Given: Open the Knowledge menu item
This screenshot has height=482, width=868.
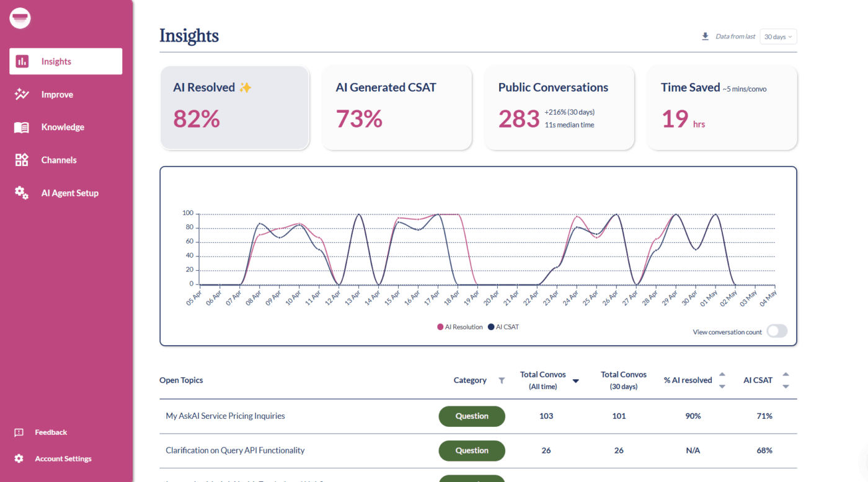Looking at the screenshot, I should (x=63, y=127).
